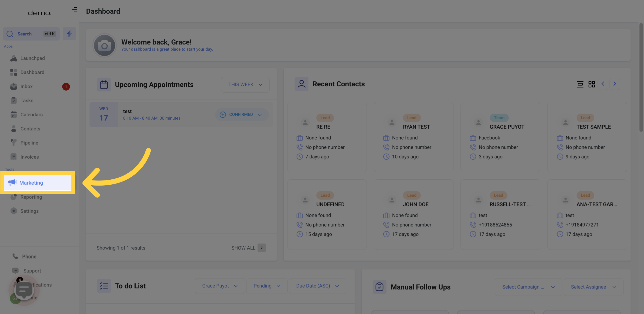644x314 pixels.
Task: Go to previous Recent Contacts page
Action: [x=603, y=84]
